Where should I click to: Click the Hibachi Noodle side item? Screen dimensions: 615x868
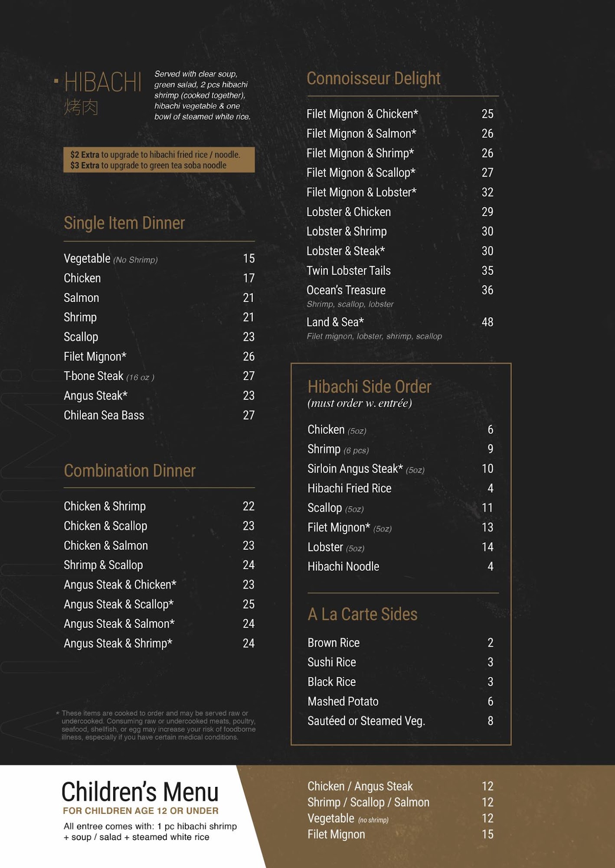pyautogui.click(x=343, y=566)
